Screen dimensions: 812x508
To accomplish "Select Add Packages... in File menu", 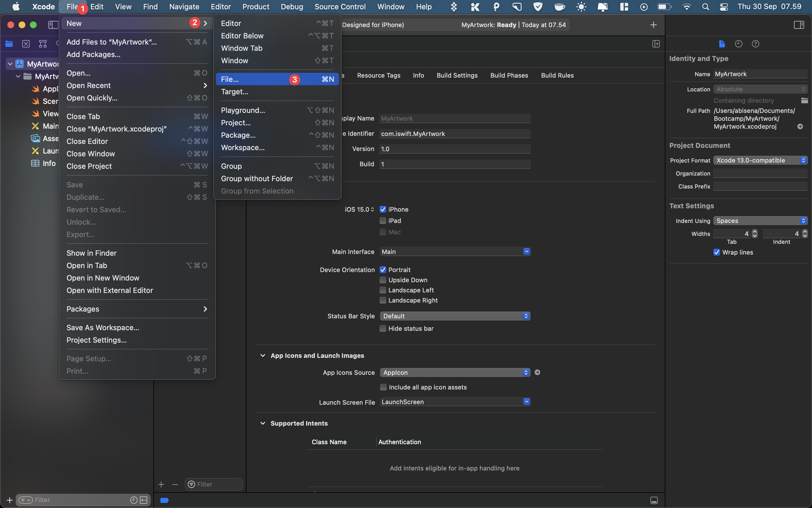I will (137, 54).
